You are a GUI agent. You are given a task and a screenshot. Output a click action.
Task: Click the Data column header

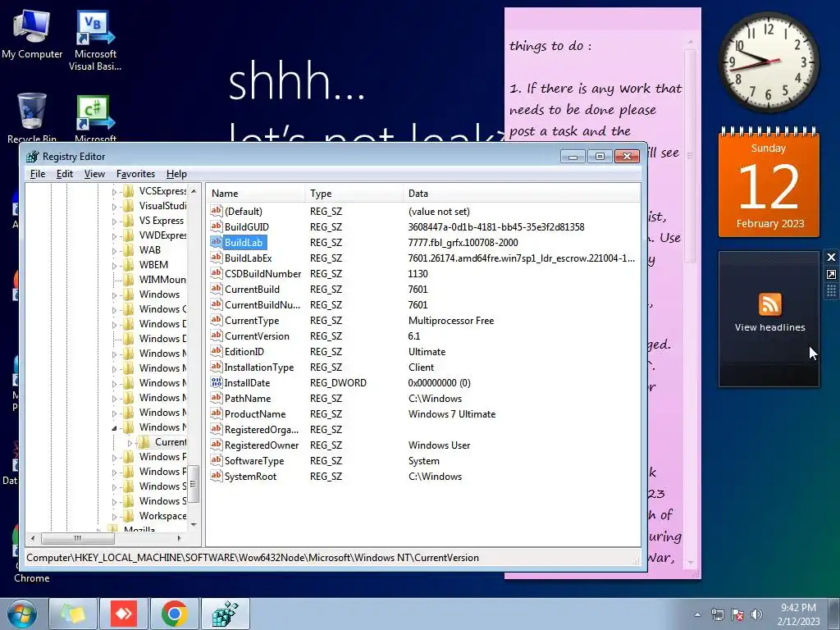tap(522, 194)
